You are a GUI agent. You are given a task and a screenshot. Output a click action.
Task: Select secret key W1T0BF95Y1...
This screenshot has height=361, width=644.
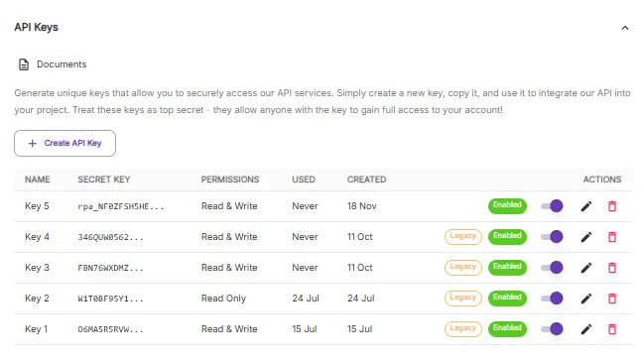pos(111,299)
